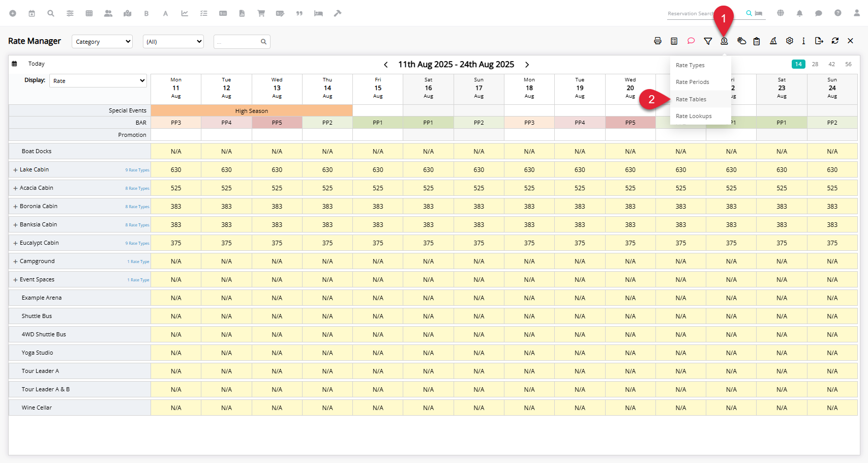Select Rate Tables from the menu
The width and height of the screenshot is (868, 463).
tap(701, 99)
